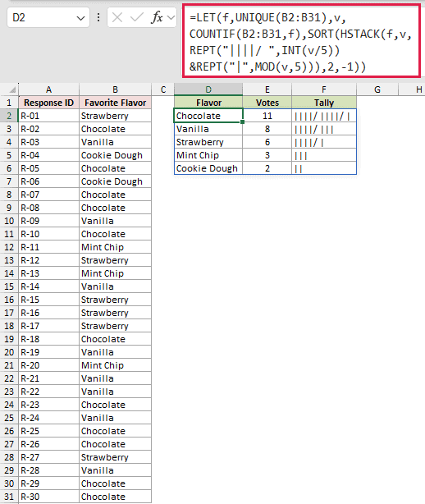
Task: Click the Votes cell showing 2
Action: (267, 168)
